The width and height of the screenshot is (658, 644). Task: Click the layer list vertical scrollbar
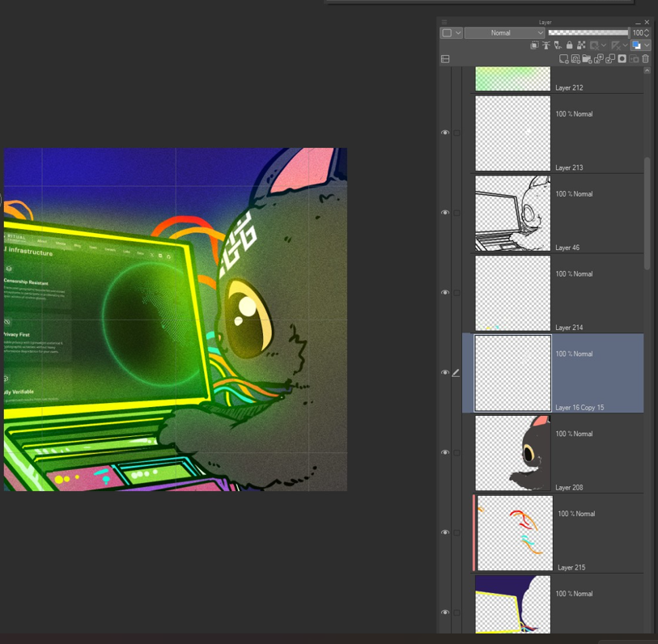tap(647, 214)
